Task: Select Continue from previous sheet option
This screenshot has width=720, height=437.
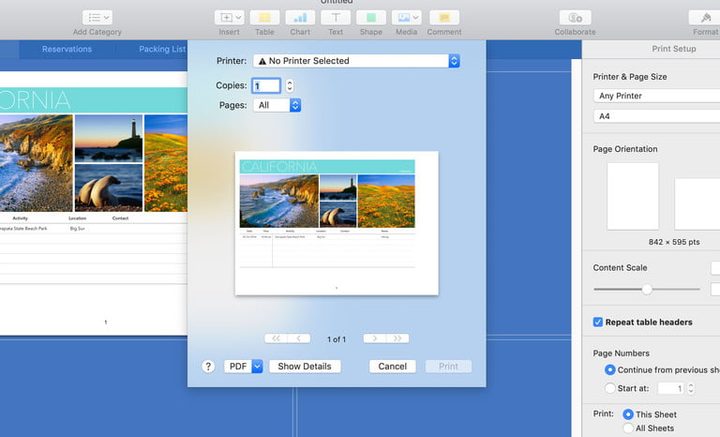Action: 610,370
